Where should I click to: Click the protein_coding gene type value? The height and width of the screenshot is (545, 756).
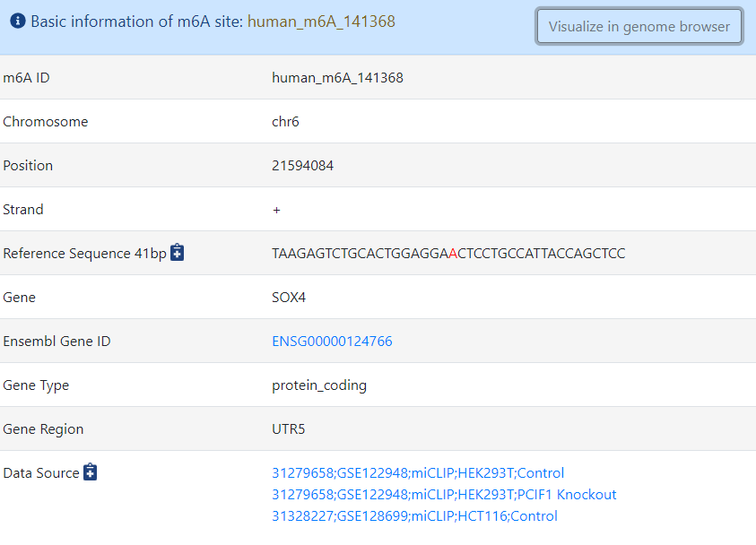point(319,385)
